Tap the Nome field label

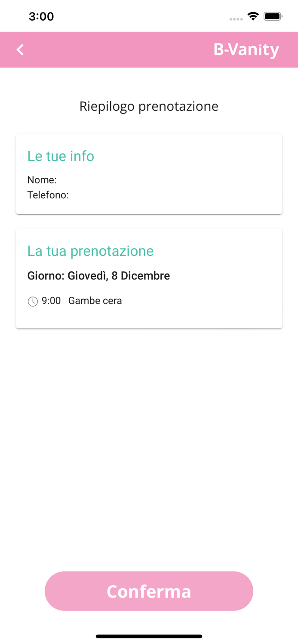tap(42, 180)
